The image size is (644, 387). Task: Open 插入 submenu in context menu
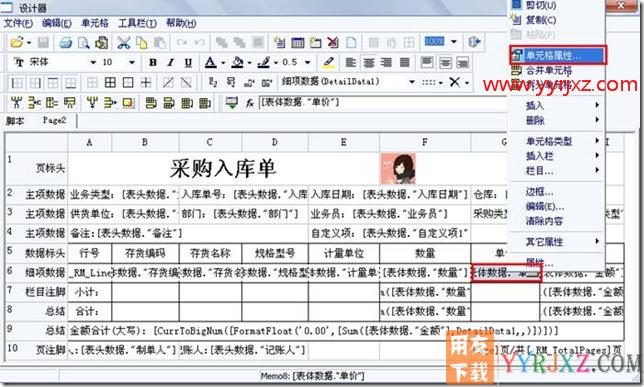pyautogui.click(x=557, y=106)
